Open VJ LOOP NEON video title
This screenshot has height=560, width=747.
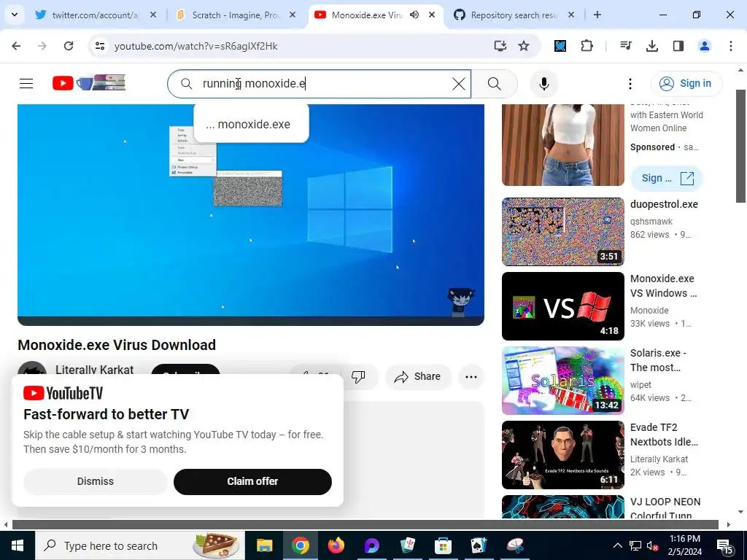[665, 507]
